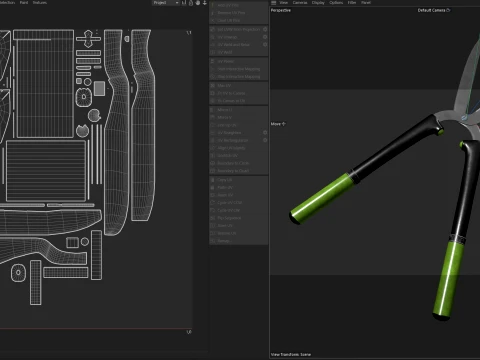The image size is (480, 360).
Task: Click the UV Weld icon
Action: (x=212, y=52)
